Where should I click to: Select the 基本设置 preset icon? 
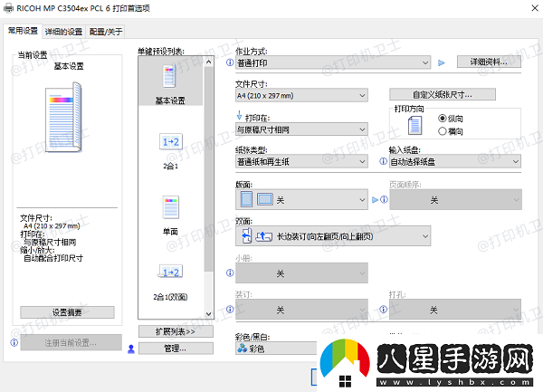[x=170, y=76]
